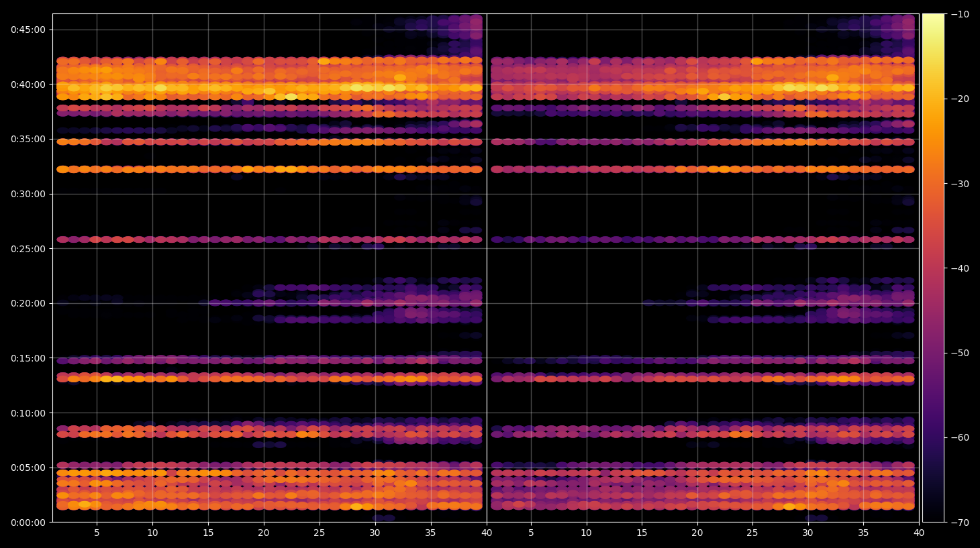The height and width of the screenshot is (548, 980).
Task: Click the 0:20:00 time axis label
Action: [28, 303]
